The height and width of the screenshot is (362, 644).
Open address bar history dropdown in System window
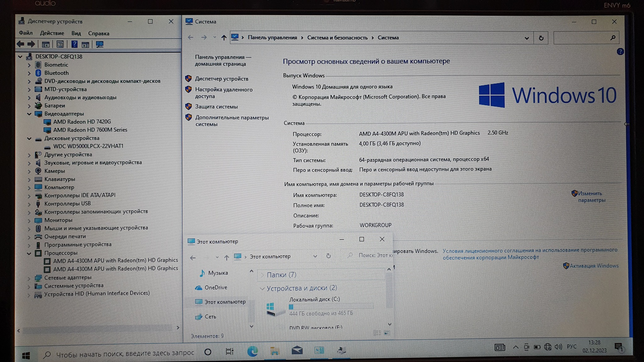527,38
